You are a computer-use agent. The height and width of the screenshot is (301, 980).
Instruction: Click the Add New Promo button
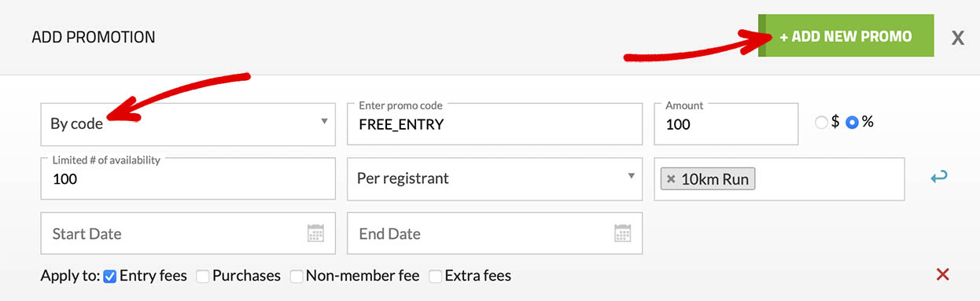[846, 36]
